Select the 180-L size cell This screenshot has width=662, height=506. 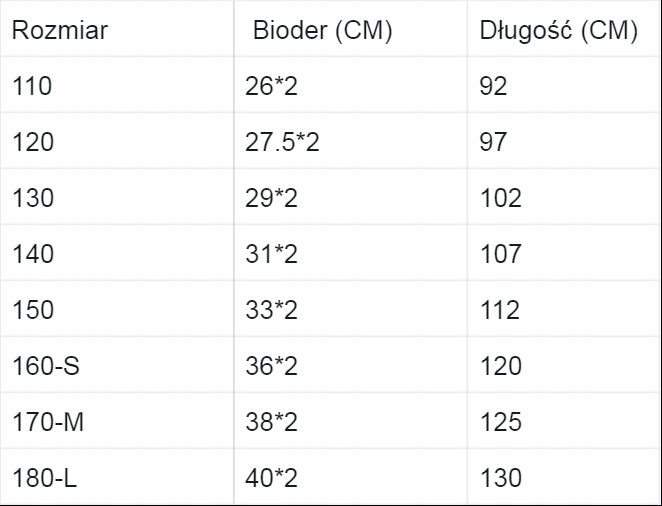point(45,478)
